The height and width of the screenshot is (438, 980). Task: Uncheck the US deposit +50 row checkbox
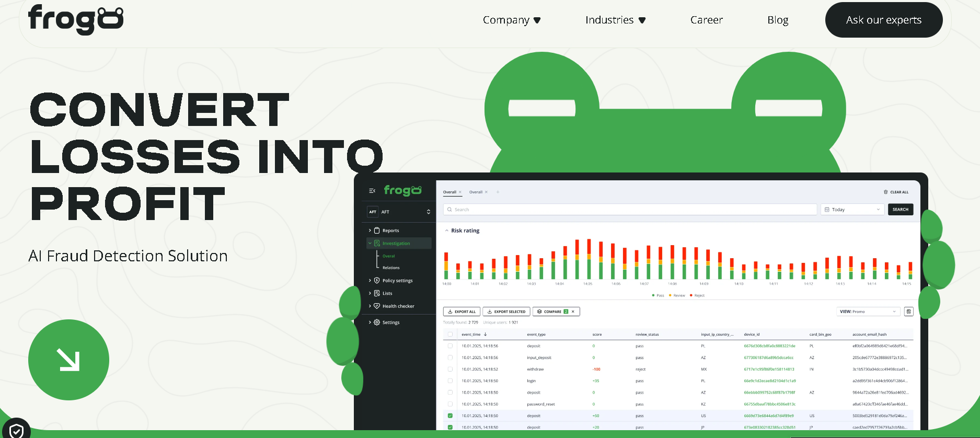coord(450,416)
